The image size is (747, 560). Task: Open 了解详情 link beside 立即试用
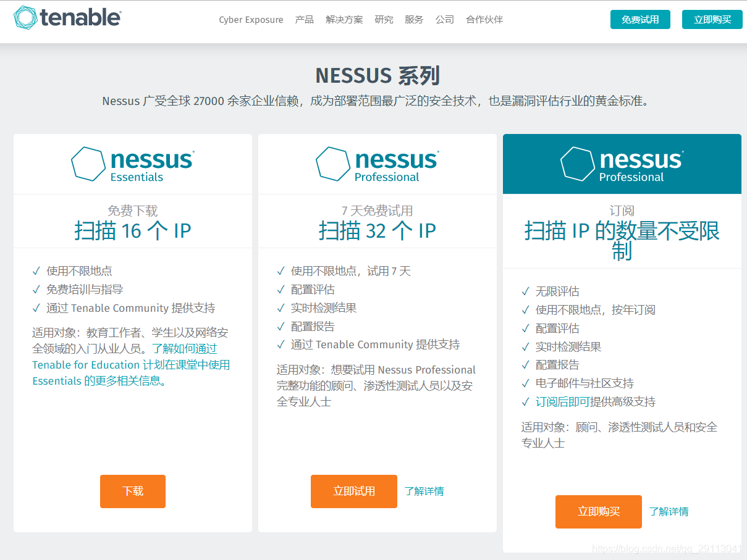424,491
